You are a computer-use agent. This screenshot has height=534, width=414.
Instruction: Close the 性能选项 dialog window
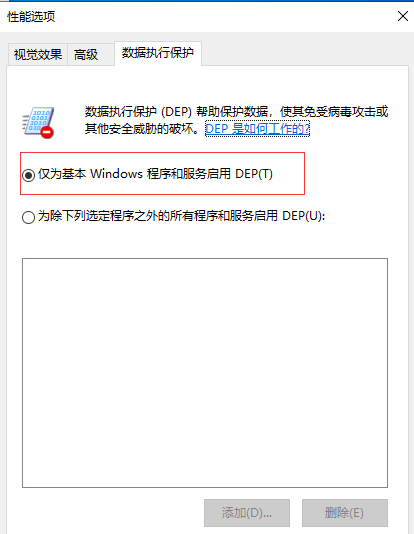[403, 16]
